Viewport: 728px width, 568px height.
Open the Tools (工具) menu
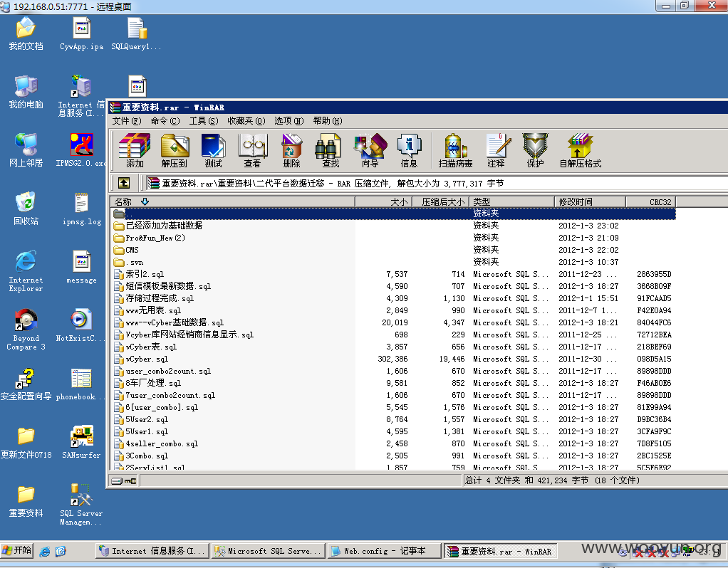coord(203,121)
